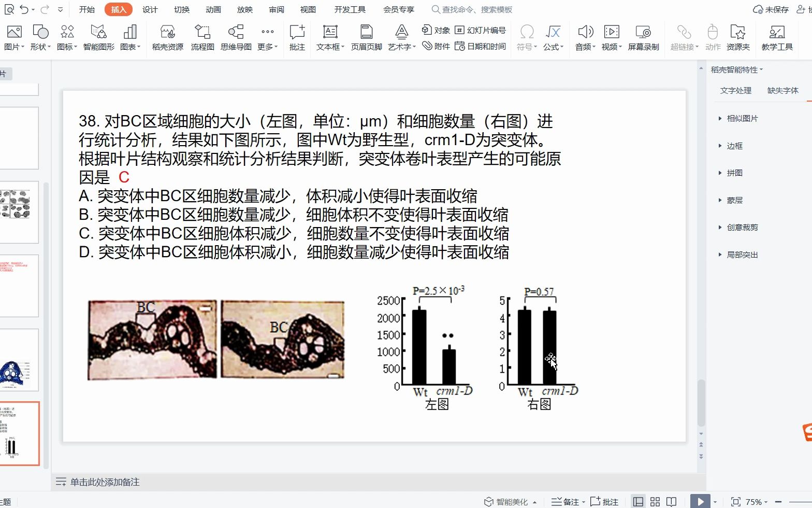Start slideshow with the play button
This screenshot has width=812, height=508.
coord(700,501)
